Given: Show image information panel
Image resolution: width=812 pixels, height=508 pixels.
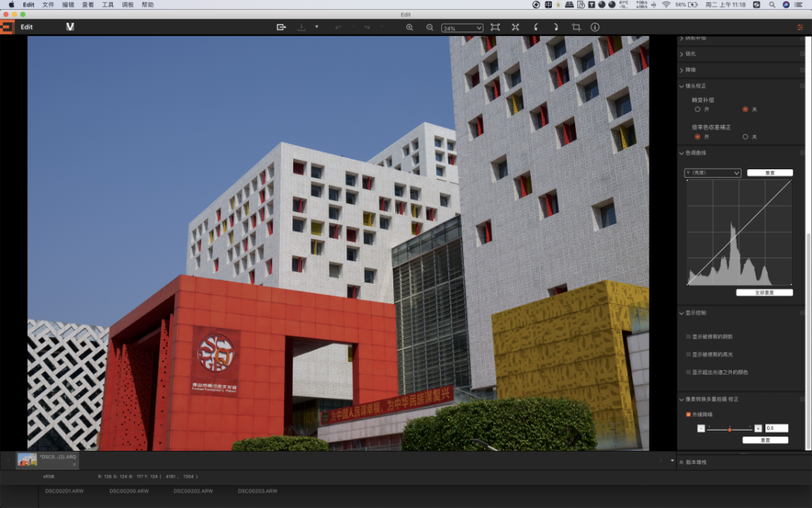Looking at the screenshot, I should (595, 27).
